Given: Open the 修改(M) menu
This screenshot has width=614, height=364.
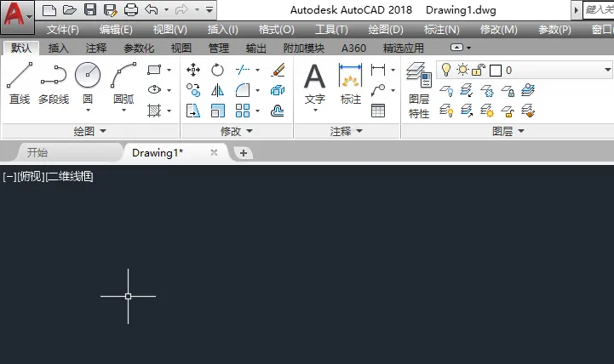Looking at the screenshot, I should tap(499, 30).
